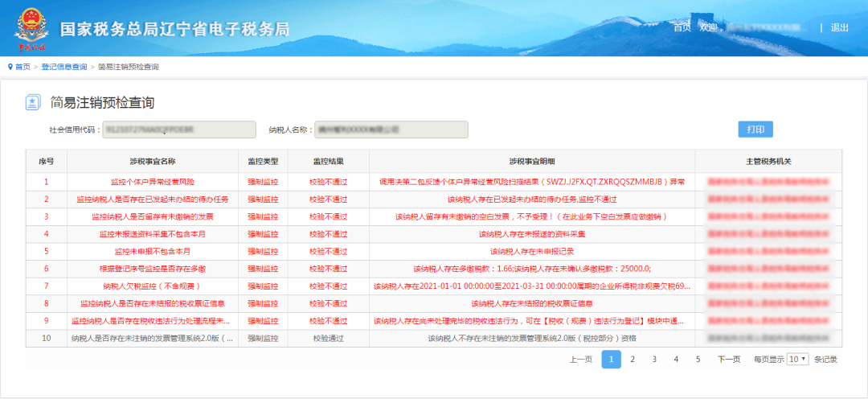Select row 监控纳税人是否存在已发起未办结的待办任务

(x=434, y=199)
